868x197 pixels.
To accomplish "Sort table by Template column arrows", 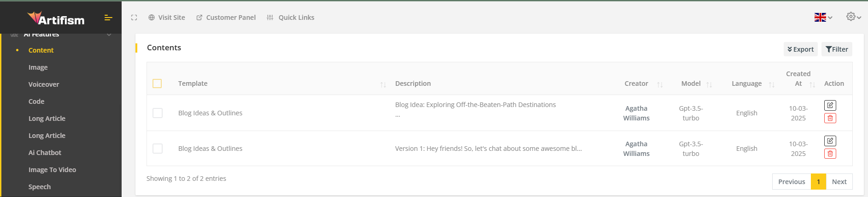I will pyautogui.click(x=383, y=84).
